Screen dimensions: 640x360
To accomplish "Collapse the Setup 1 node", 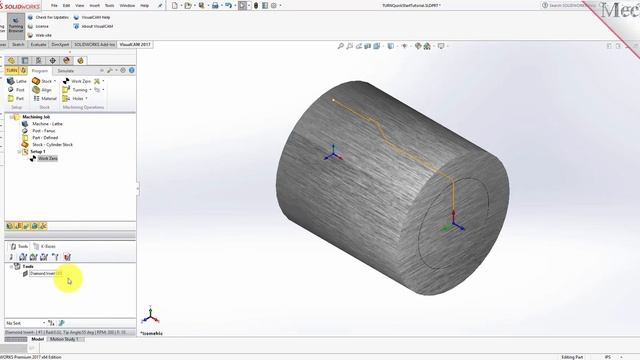I will pyautogui.click(x=19, y=152).
